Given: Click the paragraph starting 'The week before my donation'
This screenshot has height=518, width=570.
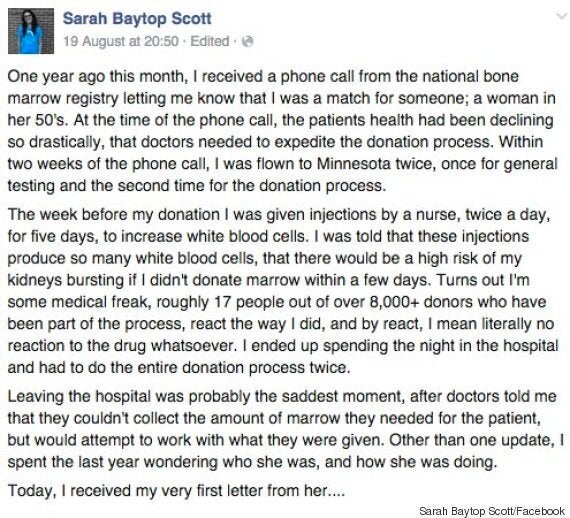Looking at the screenshot, I should [x=282, y=291].
